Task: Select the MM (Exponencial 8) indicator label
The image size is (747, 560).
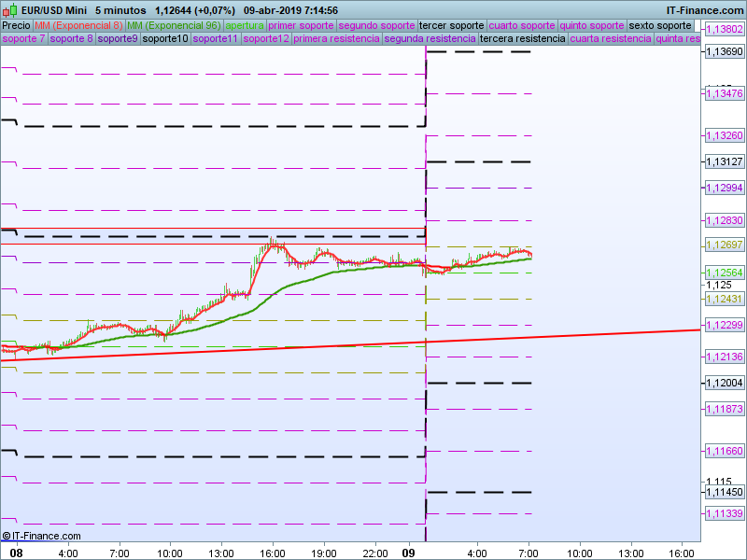Action: coord(78,25)
